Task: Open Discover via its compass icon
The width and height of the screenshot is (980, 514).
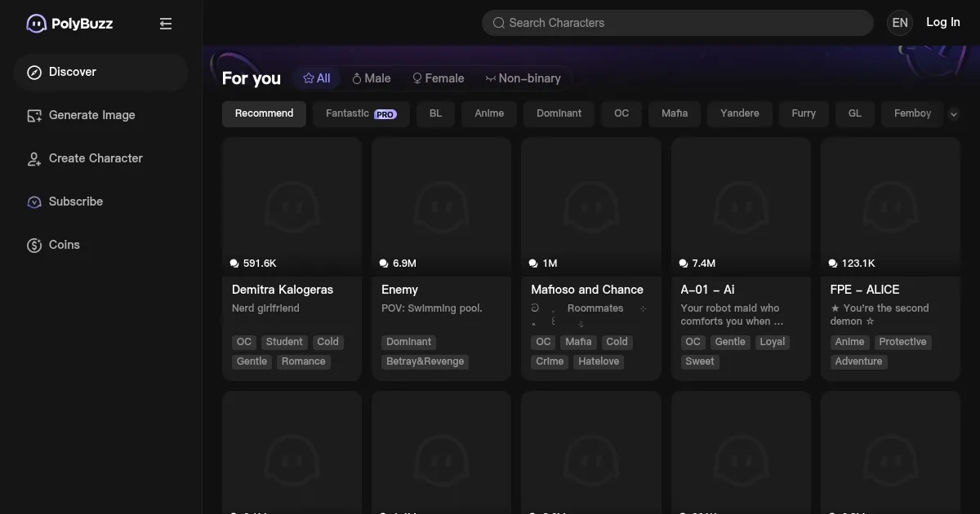Action: click(x=34, y=73)
